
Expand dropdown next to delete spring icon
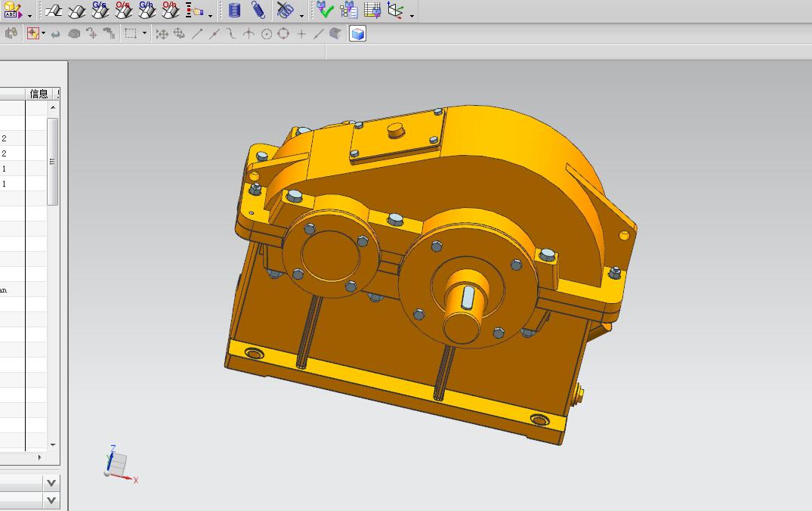tap(302, 16)
